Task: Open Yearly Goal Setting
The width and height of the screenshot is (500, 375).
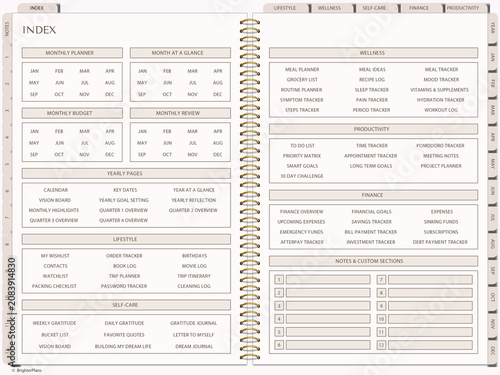Action: (124, 200)
